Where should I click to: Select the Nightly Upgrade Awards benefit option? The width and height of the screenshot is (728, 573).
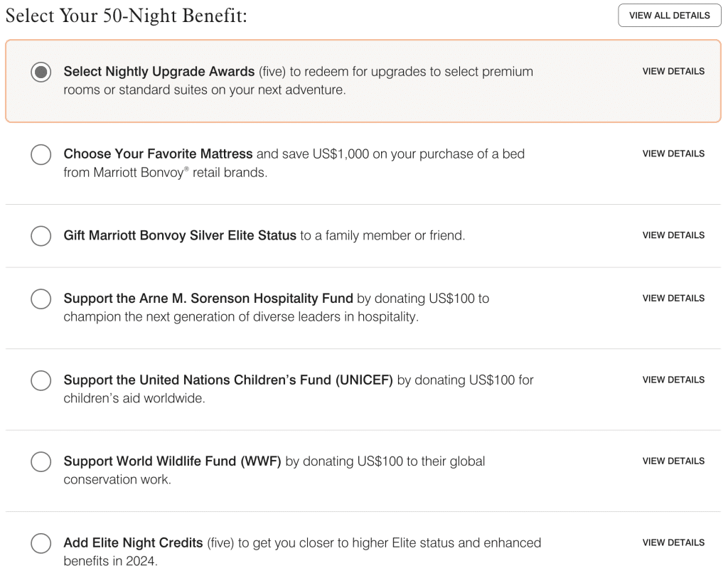(x=41, y=73)
